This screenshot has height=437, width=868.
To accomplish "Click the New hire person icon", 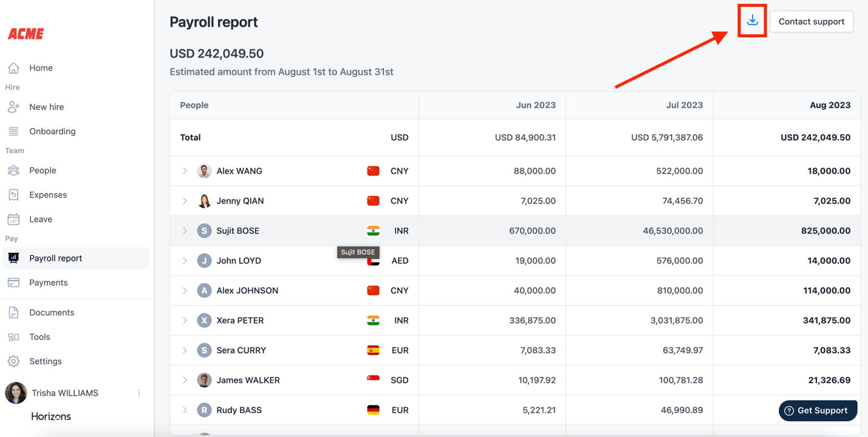I will point(13,107).
